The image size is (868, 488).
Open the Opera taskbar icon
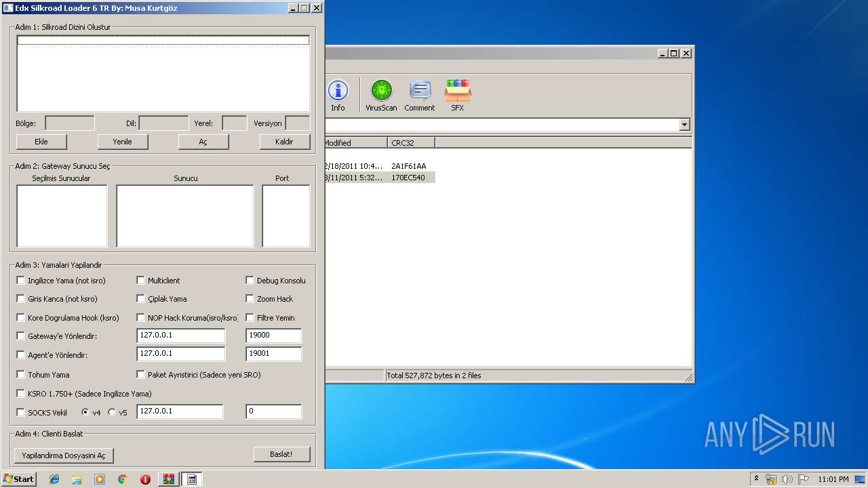tap(145, 479)
